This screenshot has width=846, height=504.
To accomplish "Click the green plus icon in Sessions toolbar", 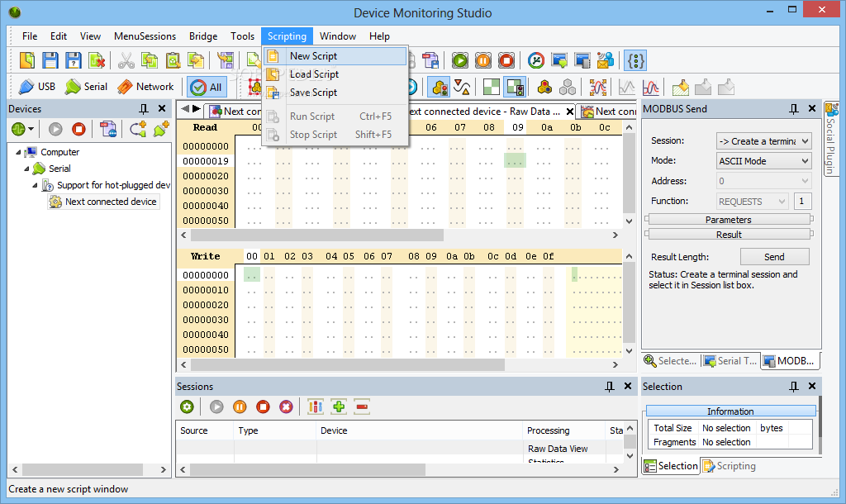I will point(339,407).
